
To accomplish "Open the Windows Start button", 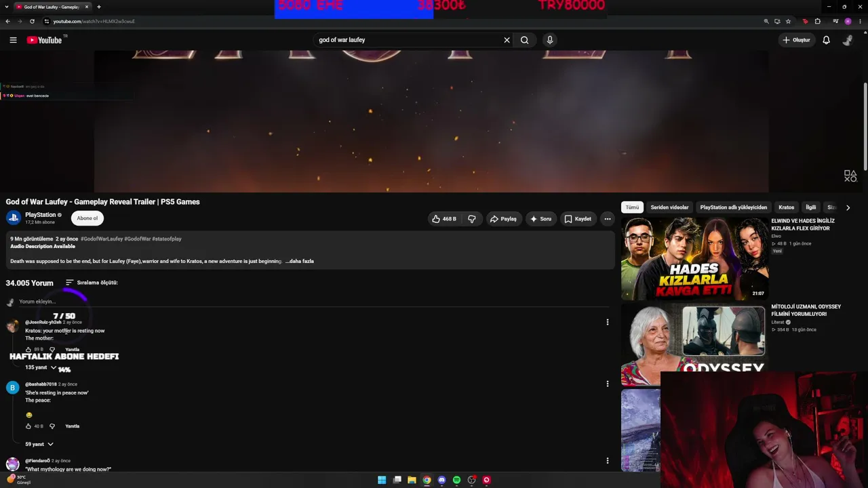I will 382,480.
